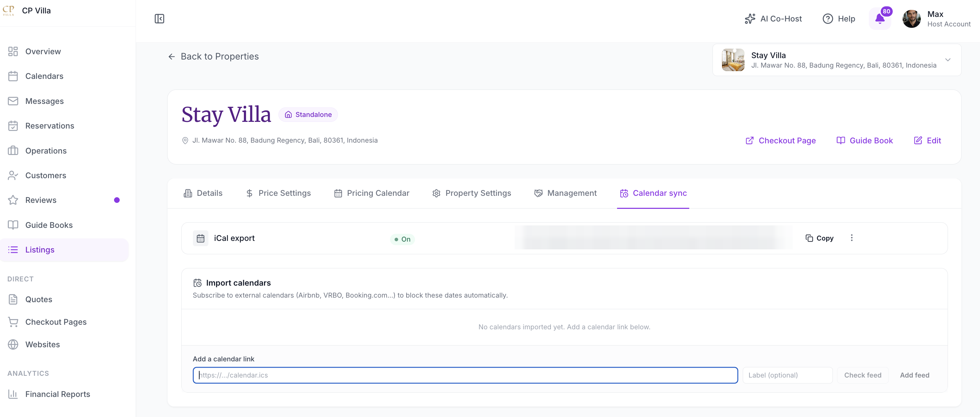Click the Reviews unread purple dot
The width and height of the screenshot is (980, 417).
click(117, 200)
